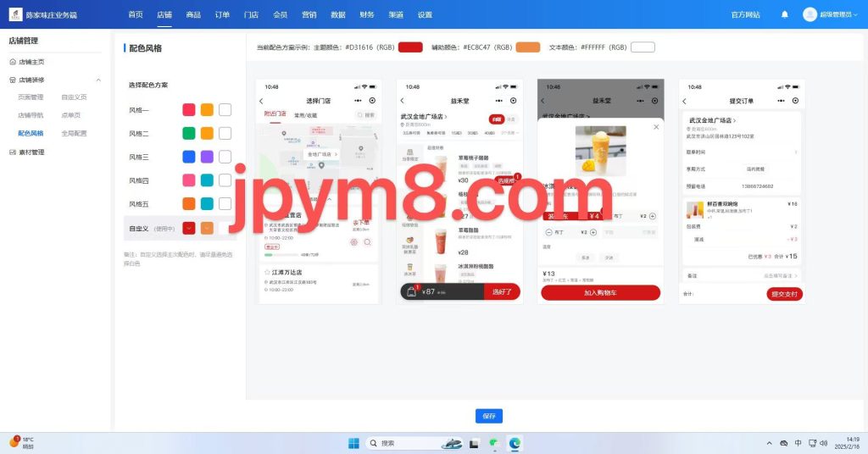
Task: Open the 营销 top navigation item
Action: (309, 15)
